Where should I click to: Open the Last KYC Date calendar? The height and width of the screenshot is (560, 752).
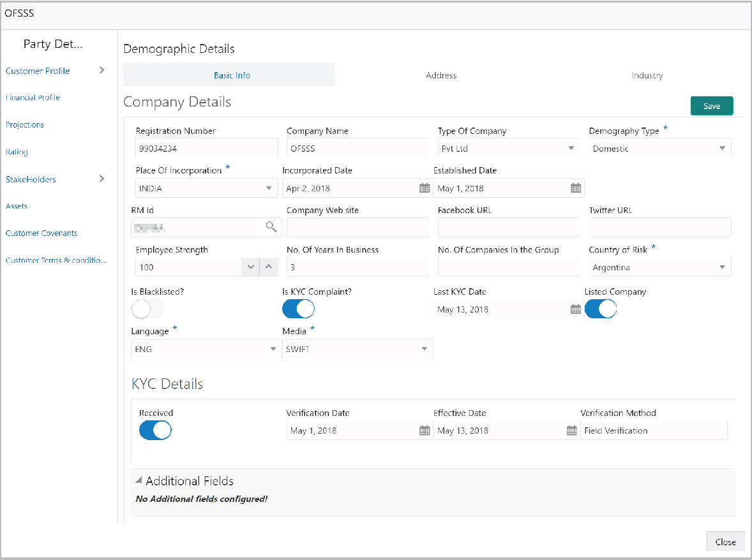click(575, 309)
